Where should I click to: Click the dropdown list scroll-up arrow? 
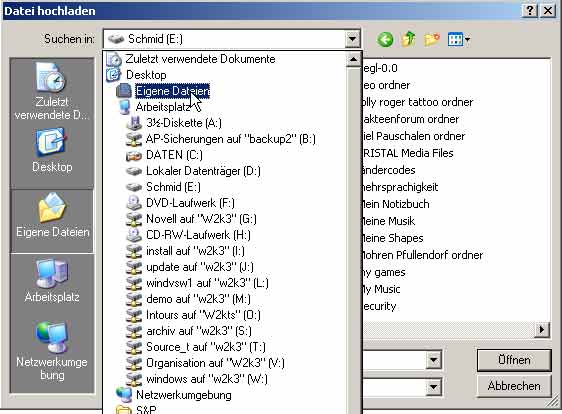coord(353,60)
